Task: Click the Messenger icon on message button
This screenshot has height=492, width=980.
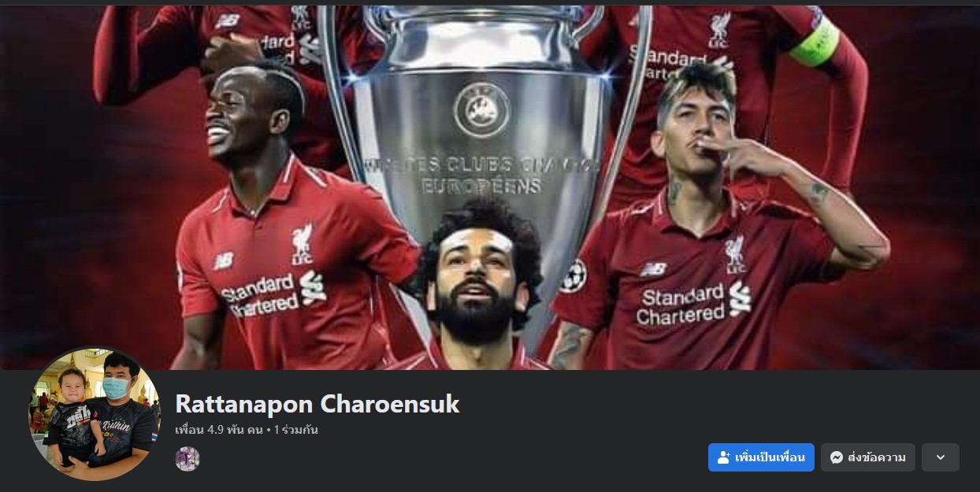Action: click(x=837, y=457)
